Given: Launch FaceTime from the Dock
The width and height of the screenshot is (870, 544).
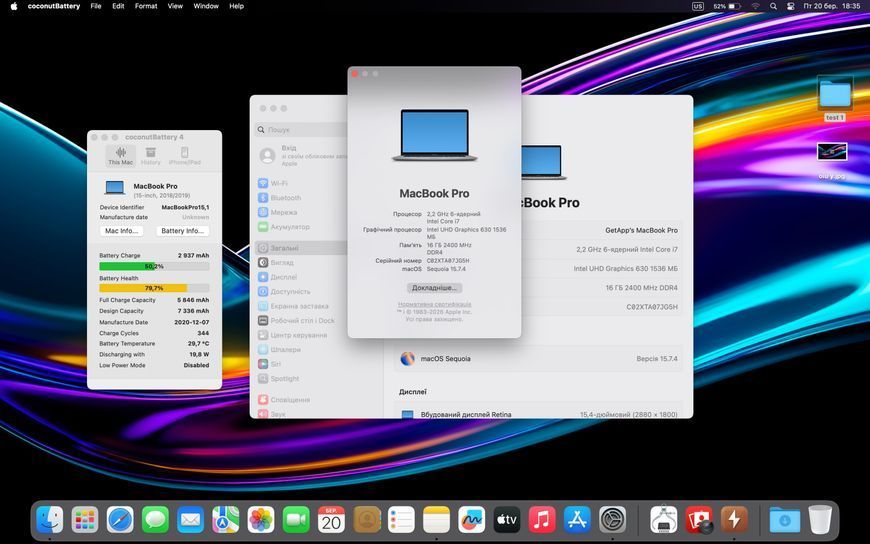Looking at the screenshot, I should coord(296,520).
